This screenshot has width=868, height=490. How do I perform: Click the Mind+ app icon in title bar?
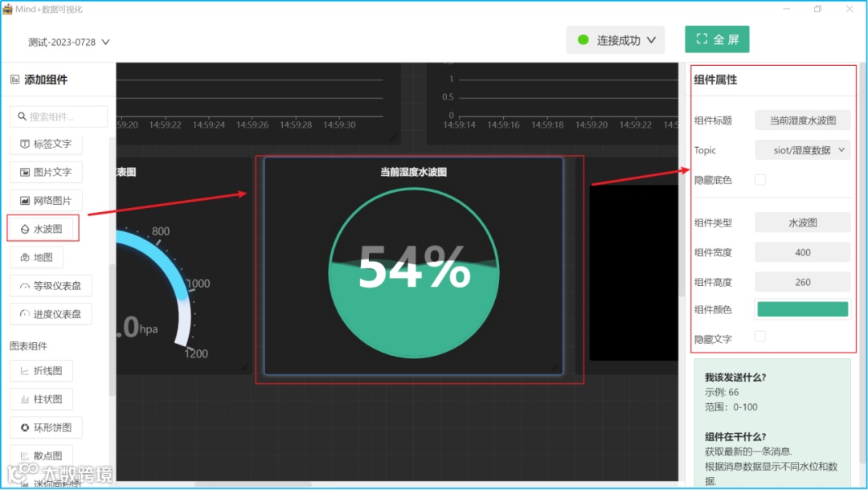click(8, 9)
